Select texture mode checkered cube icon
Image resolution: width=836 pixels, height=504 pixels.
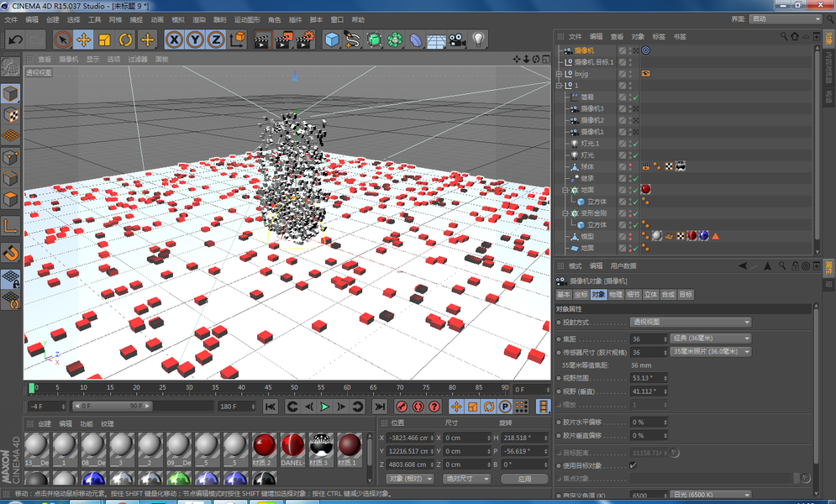point(11,115)
